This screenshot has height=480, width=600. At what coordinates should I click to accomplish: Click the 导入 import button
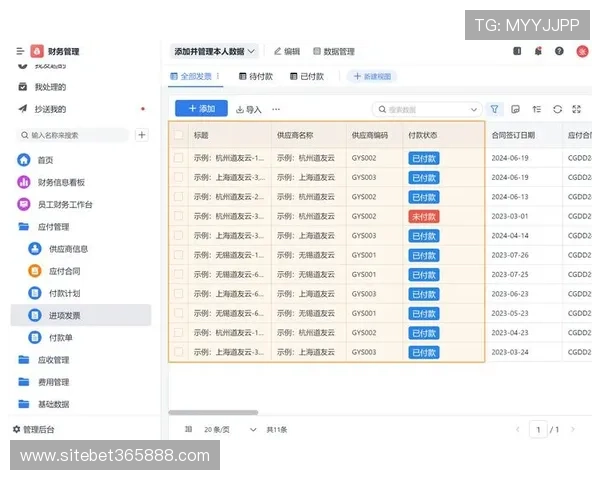pos(249,109)
